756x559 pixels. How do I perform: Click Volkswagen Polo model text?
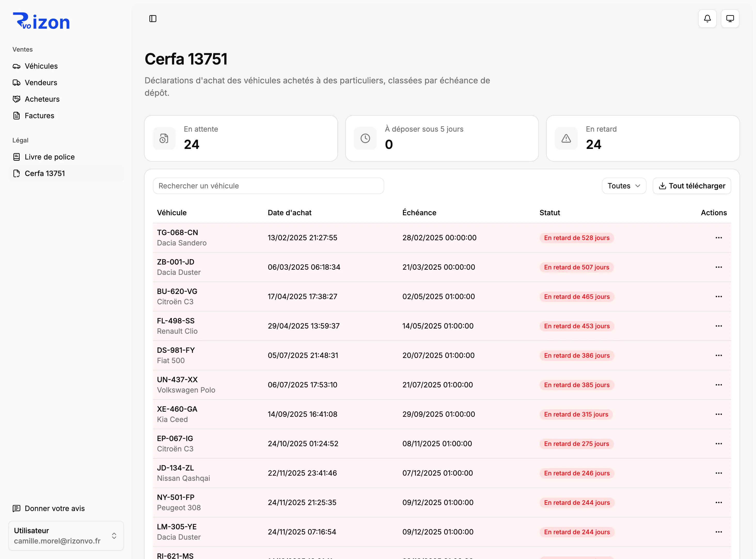coord(186,390)
